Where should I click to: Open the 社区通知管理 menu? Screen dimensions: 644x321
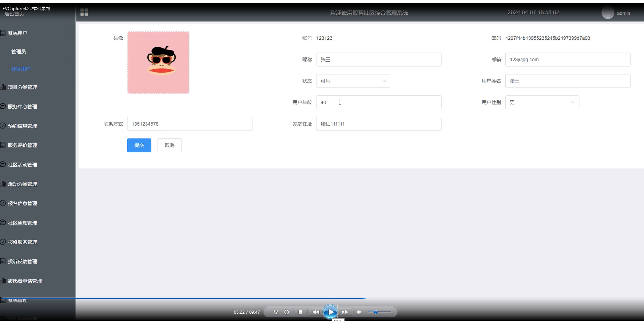pyautogui.click(x=22, y=223)
